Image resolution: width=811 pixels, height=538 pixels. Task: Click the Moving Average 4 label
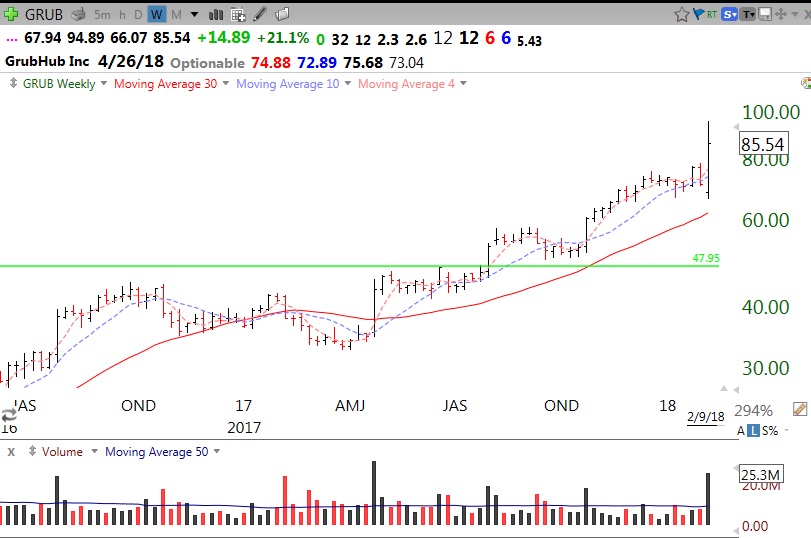406,84
